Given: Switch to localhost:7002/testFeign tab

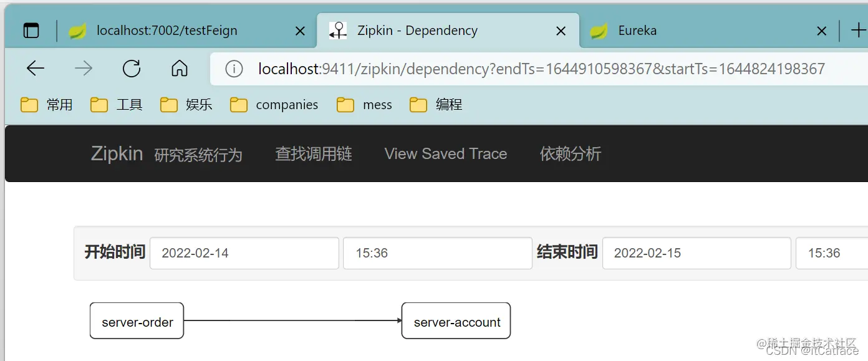Looking at the screenshot, I should (188, 31).
